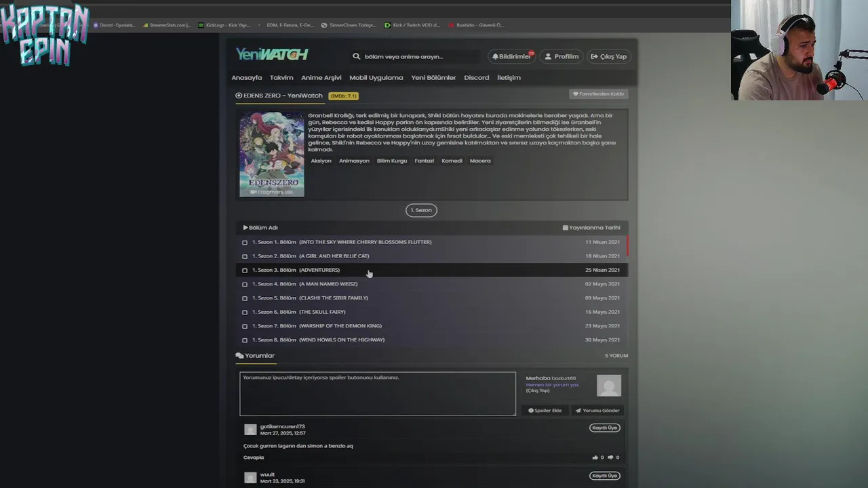Check the box for 7. Bölüm
Screen dimensions: 868x488
245,326
